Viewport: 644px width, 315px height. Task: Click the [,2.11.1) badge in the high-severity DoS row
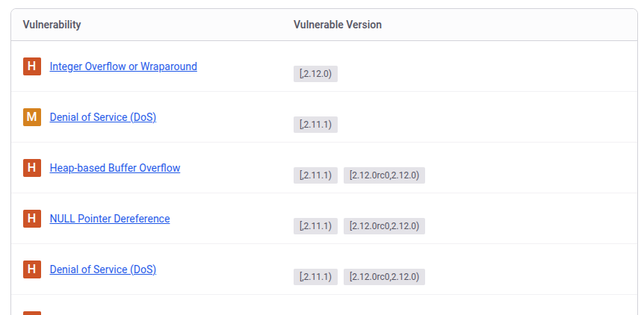(315, 277)
